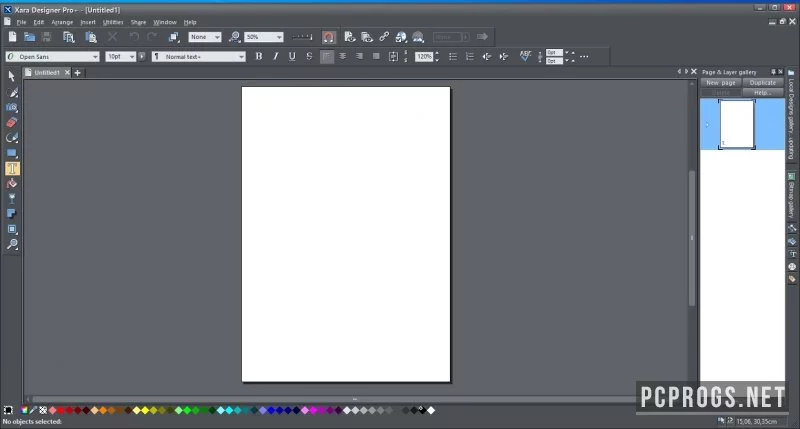Screen dimensions: 800x429
Task: Open the arrange stacking order icon
Action: point(174,37)
